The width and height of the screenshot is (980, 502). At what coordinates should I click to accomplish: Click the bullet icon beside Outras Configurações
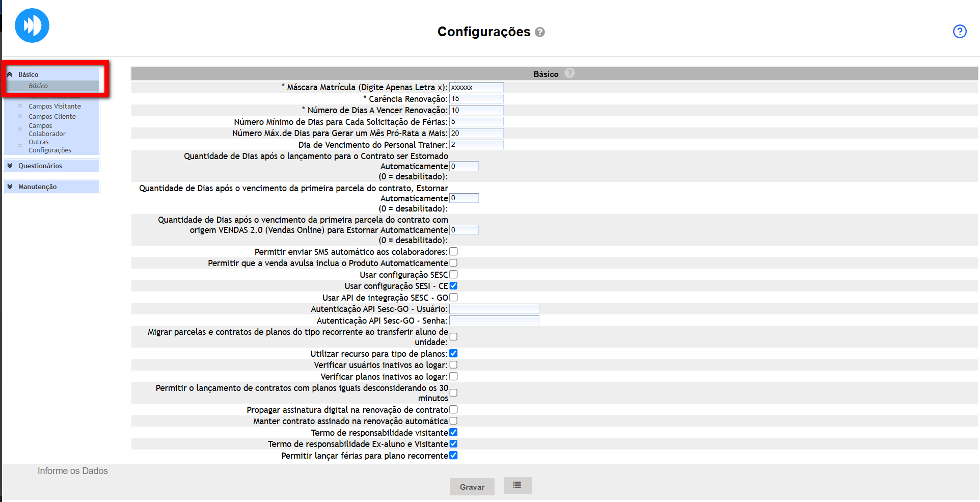(20, 146)
